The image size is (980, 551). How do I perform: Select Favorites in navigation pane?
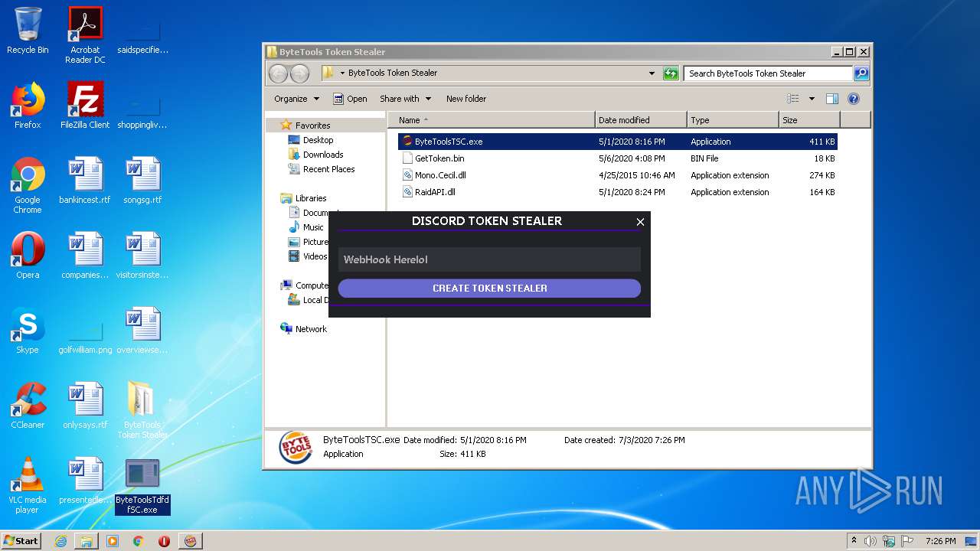313,126
